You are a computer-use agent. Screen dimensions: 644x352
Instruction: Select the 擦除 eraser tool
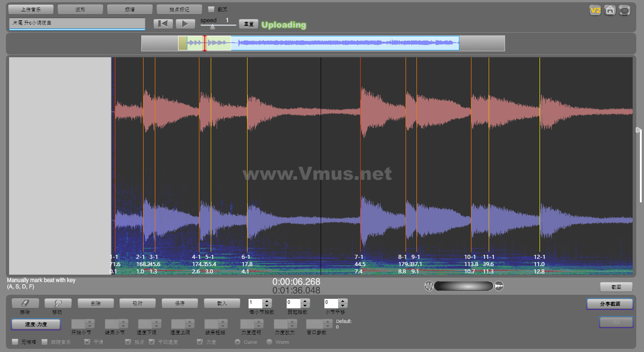pos(25,303)
